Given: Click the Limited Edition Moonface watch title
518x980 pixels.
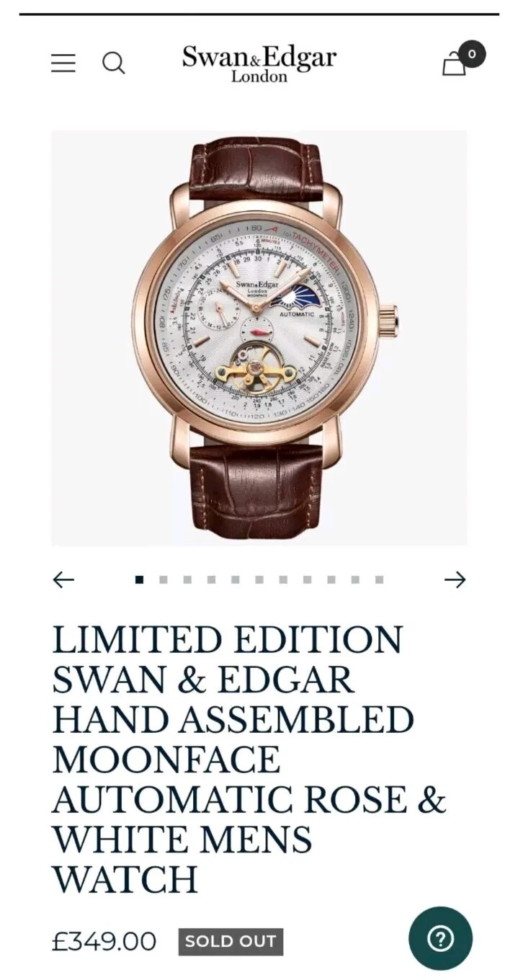Looking at the screenshot, I should point(249,759).
